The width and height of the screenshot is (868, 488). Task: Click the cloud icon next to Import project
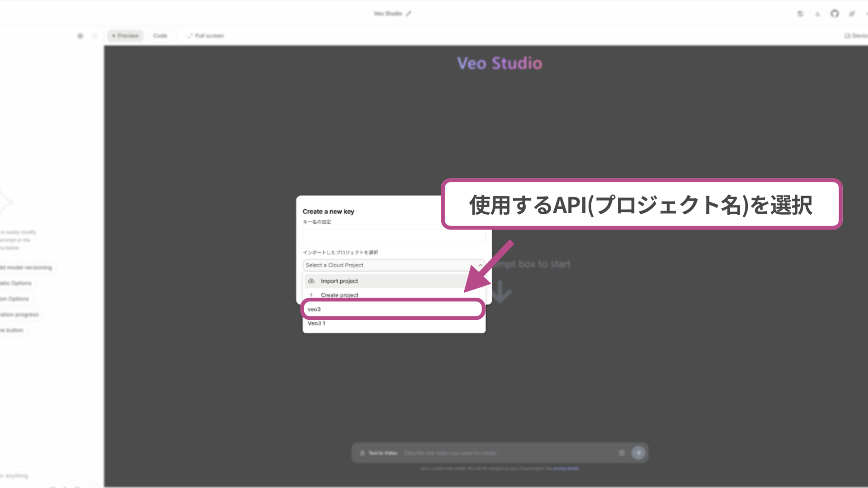tap(311, 281)
